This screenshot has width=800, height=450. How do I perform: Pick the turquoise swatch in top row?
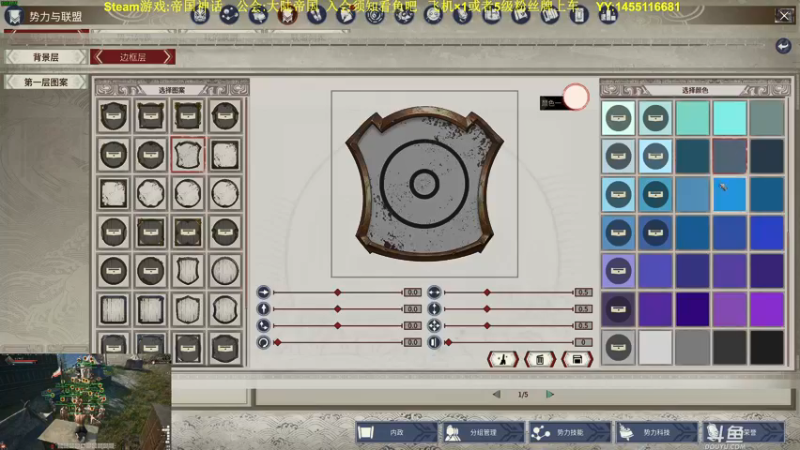pyautogui.click(x=692, y=118)
